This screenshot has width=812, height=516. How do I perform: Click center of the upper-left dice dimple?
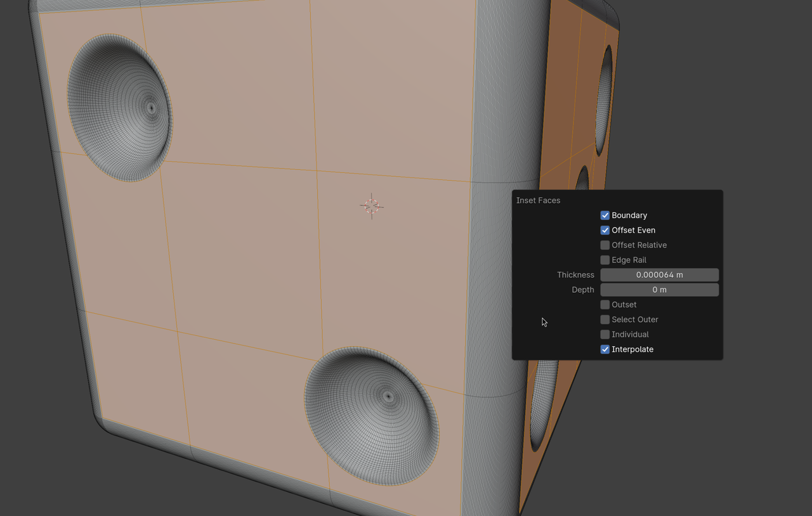tap(150, 108)
